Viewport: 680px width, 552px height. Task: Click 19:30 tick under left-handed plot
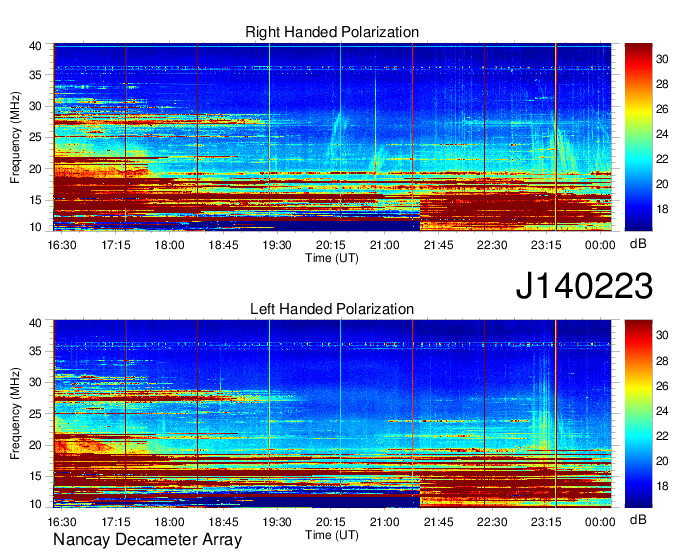[277, 522]
